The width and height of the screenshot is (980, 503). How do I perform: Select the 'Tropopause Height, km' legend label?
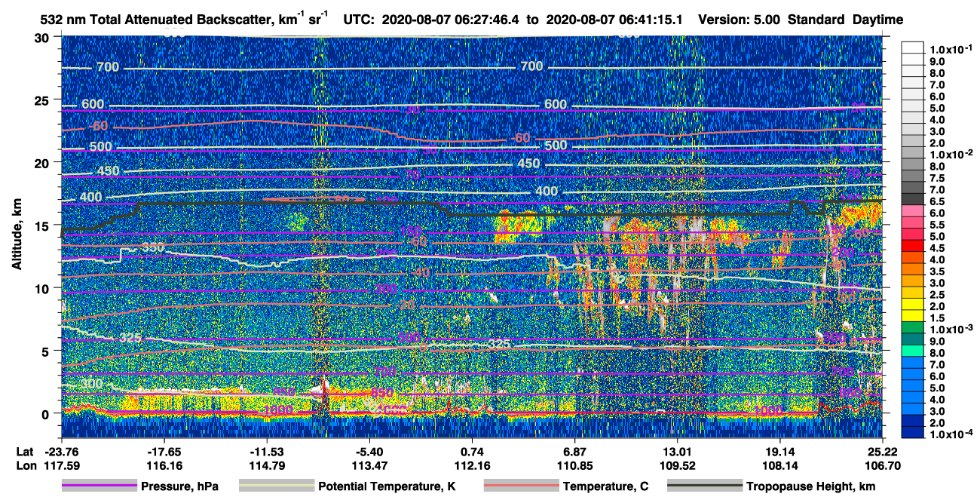(810, 486)
